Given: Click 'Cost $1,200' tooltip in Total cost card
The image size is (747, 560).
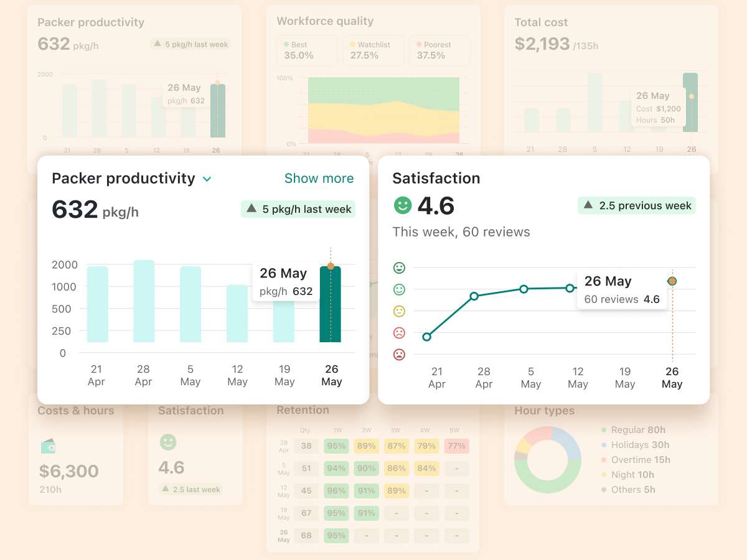Looking at the screenshot, I should [659, 108].
